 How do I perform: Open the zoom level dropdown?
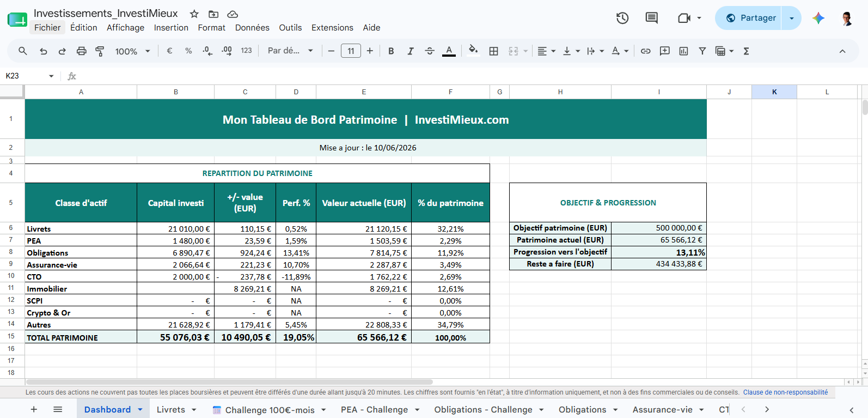(x=132, y=51)
